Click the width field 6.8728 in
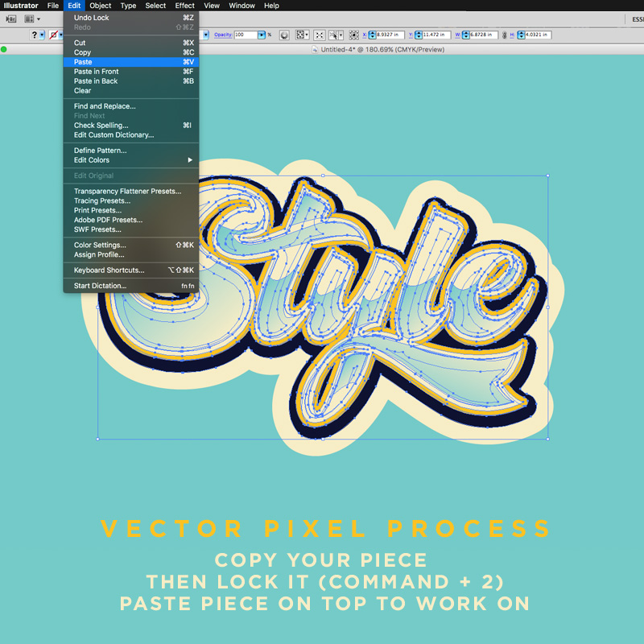The image size is (644, 644). point(484,35)
